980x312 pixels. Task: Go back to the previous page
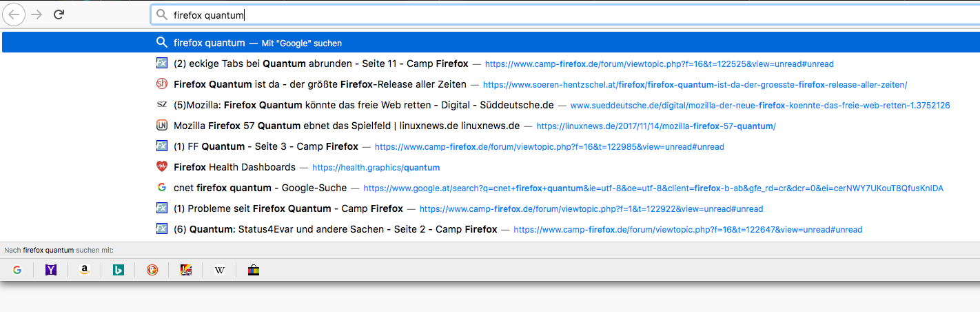point(14,14)
